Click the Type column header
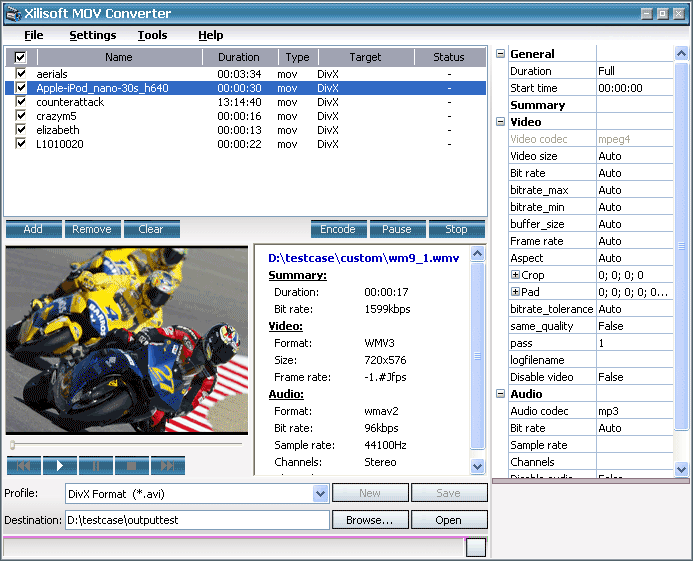Viewport: 693px width, 561px height. point(297,57)
